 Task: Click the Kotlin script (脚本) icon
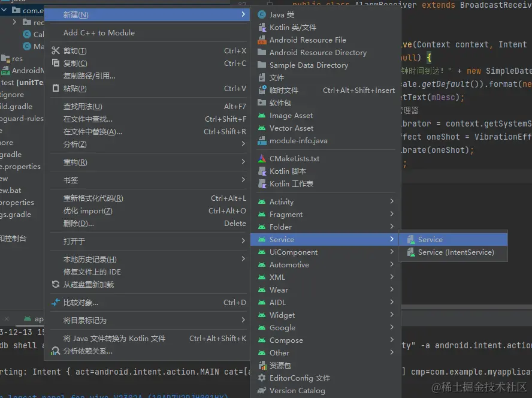coord(262,171)
